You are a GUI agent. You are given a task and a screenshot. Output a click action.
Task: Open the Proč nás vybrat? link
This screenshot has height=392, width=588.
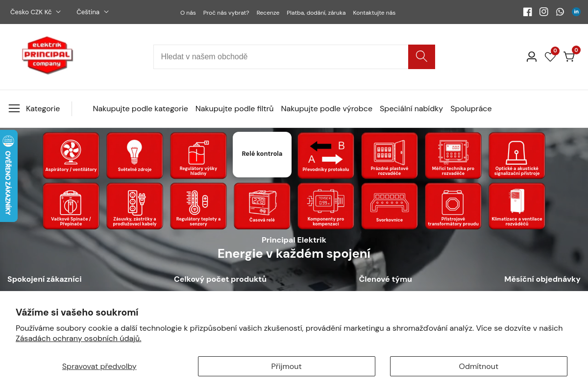(x=226, y=13)
